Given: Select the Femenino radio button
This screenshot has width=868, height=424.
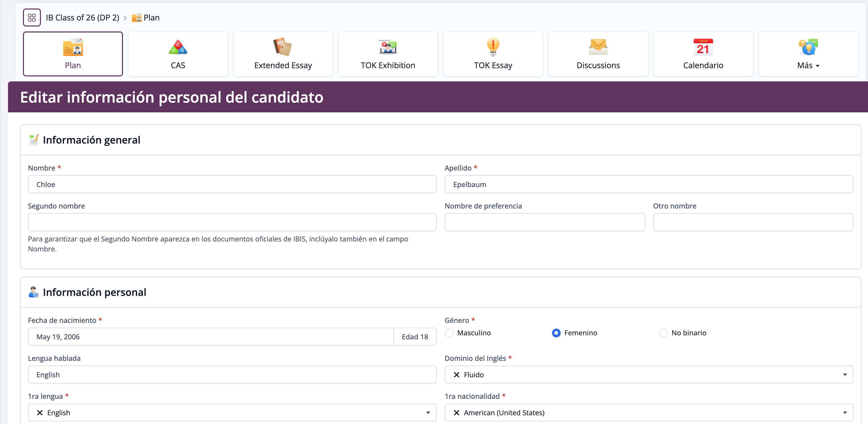Looking at the screenshot, I should point(556,333).
